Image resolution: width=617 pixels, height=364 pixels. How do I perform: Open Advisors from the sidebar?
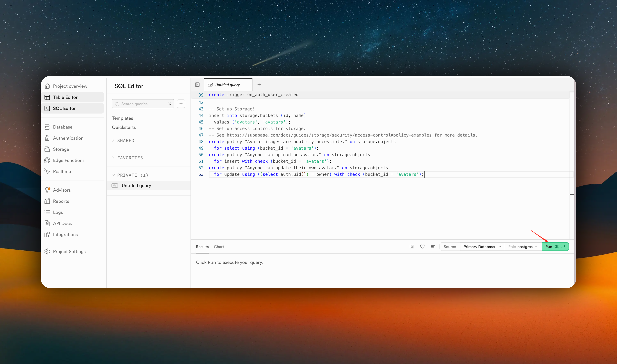click(62, 190)
